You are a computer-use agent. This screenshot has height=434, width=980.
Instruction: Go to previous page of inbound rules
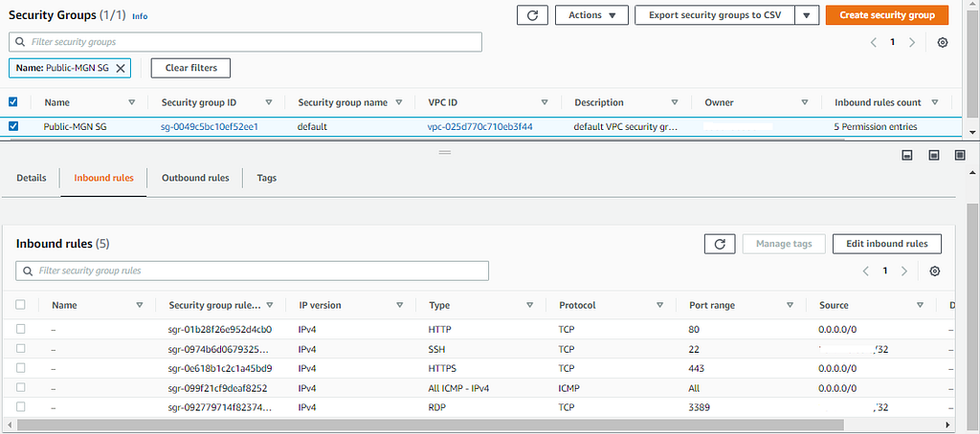(x=865, y=271)
